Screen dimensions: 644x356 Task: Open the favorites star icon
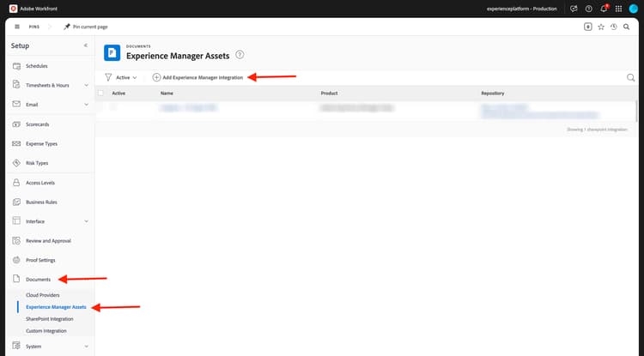click(601, 27)
